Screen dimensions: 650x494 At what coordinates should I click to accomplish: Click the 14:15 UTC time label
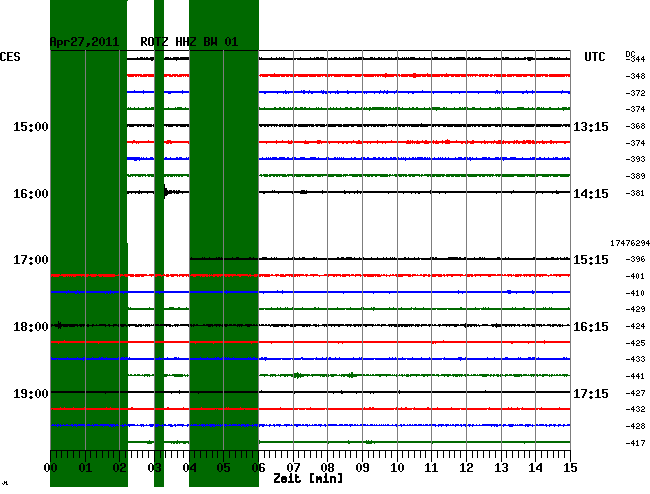click(591, 194)
